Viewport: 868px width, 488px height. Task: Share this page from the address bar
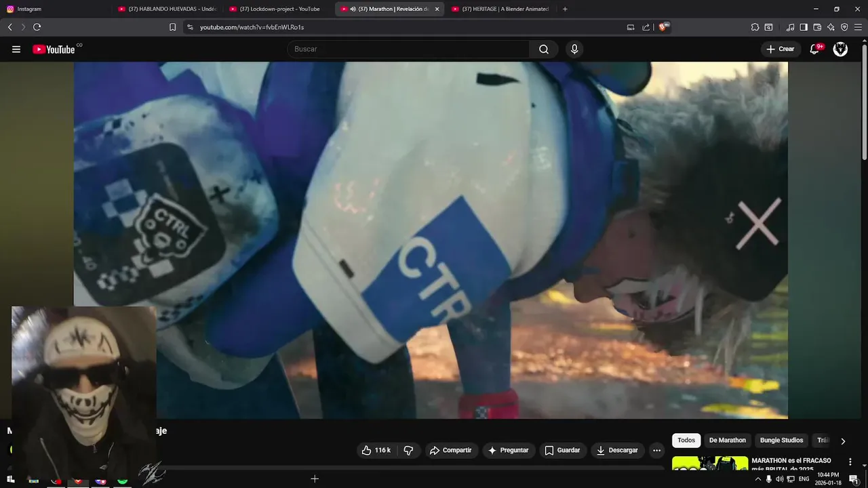646,27
